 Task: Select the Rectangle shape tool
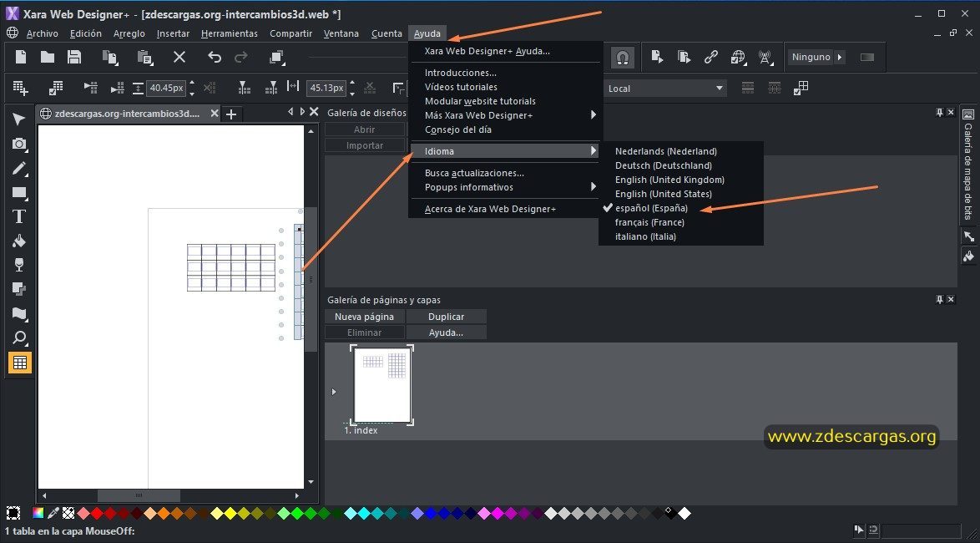(x=19, y=193)
